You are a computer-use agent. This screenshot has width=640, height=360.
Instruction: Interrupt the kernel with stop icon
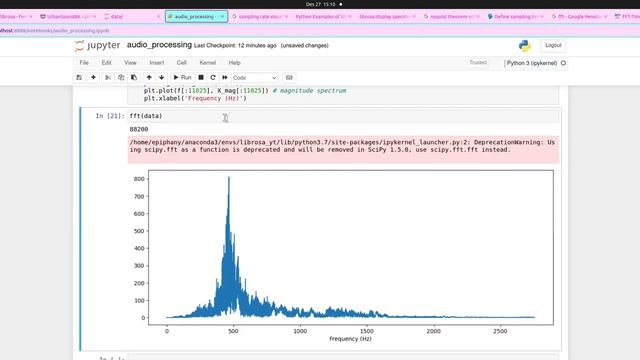[x=201, y=78]
